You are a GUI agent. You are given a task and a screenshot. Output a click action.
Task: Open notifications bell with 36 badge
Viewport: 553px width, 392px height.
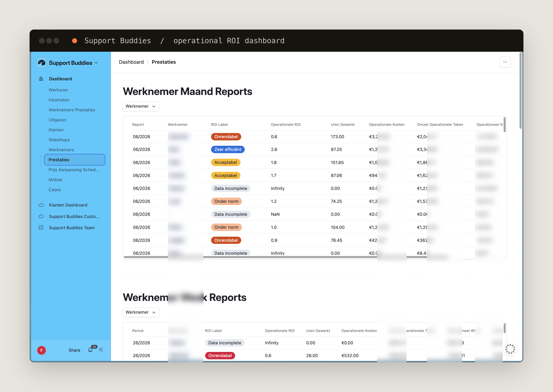(x=91, y=350)
